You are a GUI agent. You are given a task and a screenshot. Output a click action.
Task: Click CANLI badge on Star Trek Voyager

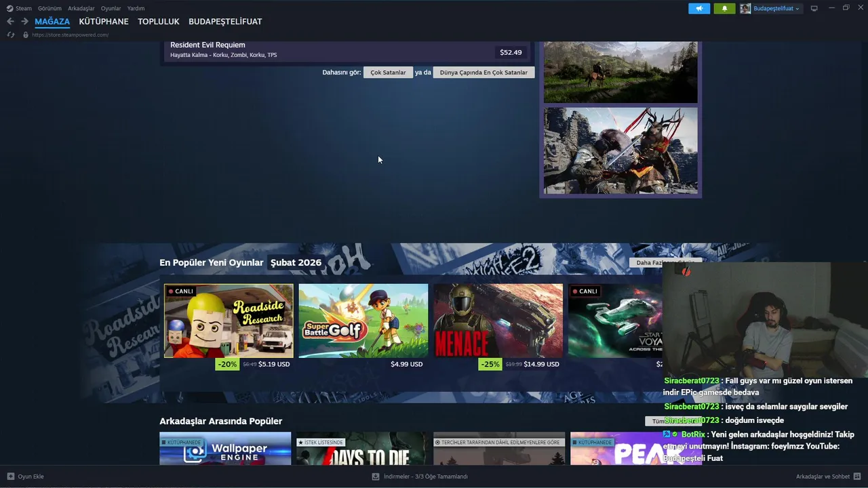click(x=585, y=291)
